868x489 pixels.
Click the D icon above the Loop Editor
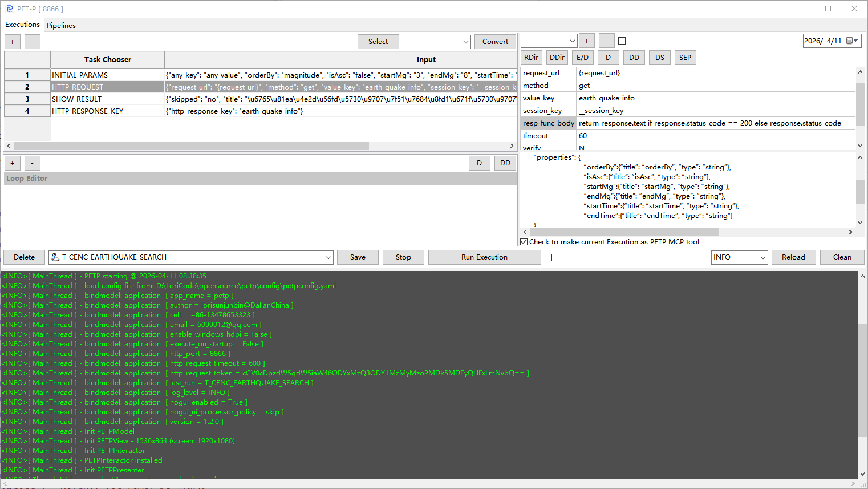click(x=480, y=163)
